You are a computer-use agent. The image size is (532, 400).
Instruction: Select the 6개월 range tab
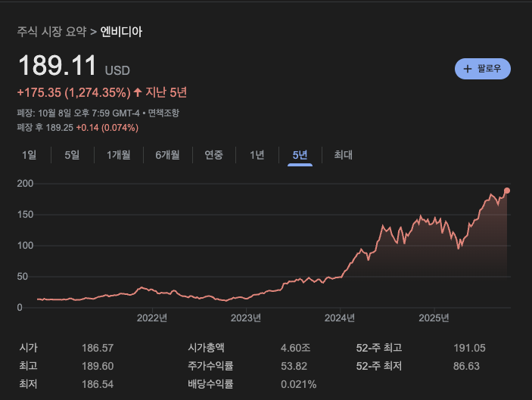coord(167,155)
